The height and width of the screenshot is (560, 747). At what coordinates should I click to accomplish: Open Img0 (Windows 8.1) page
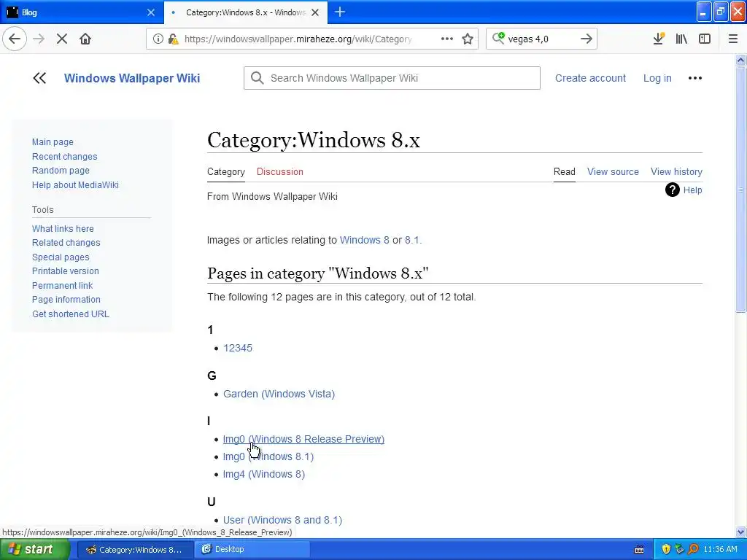point(268,456)
